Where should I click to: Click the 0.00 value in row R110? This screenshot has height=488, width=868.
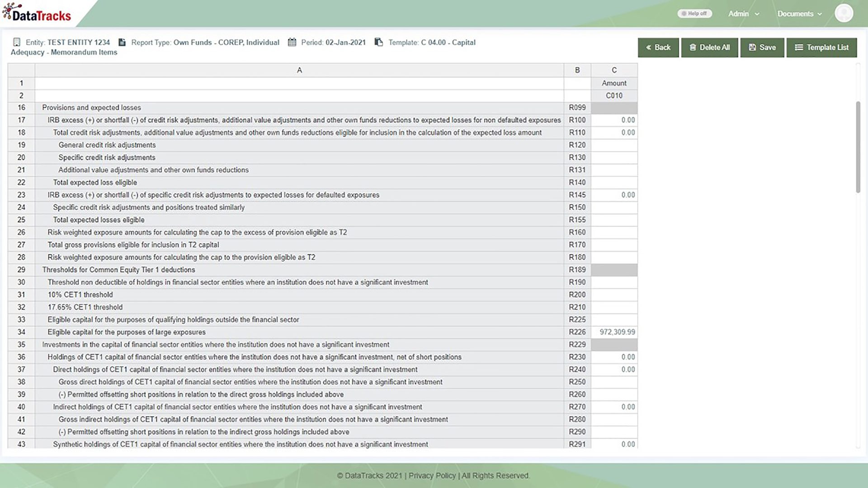tap(628, 132)
